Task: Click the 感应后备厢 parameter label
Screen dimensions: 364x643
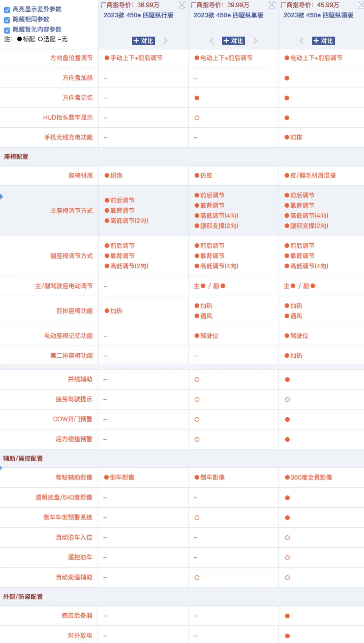Action: coord(77,616)
